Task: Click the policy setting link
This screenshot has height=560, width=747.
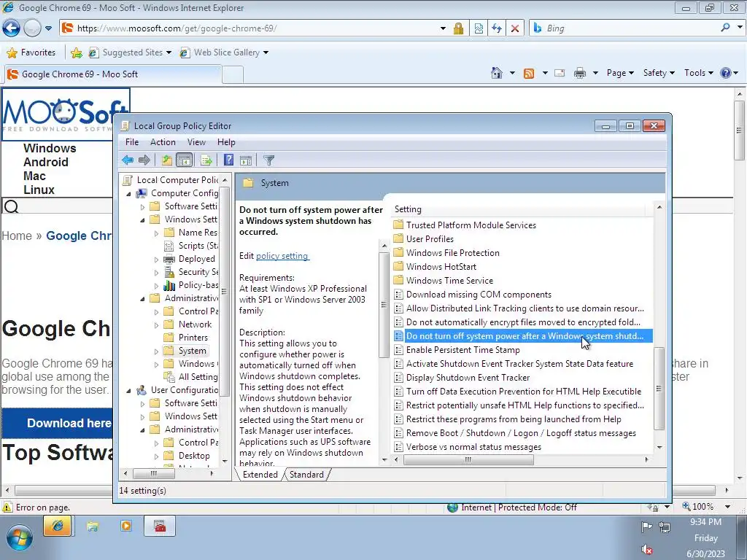Action: (x=282, y=256)
